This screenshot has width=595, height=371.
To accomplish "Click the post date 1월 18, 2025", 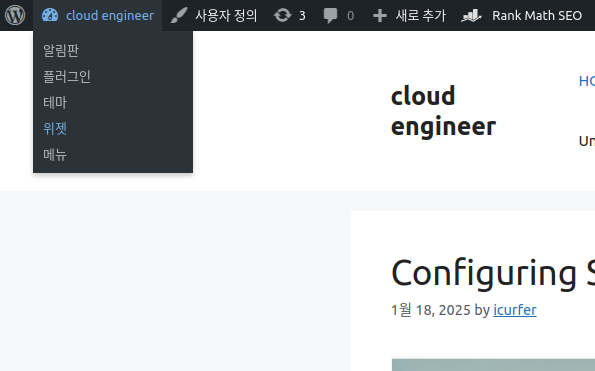I will (431, 310).
